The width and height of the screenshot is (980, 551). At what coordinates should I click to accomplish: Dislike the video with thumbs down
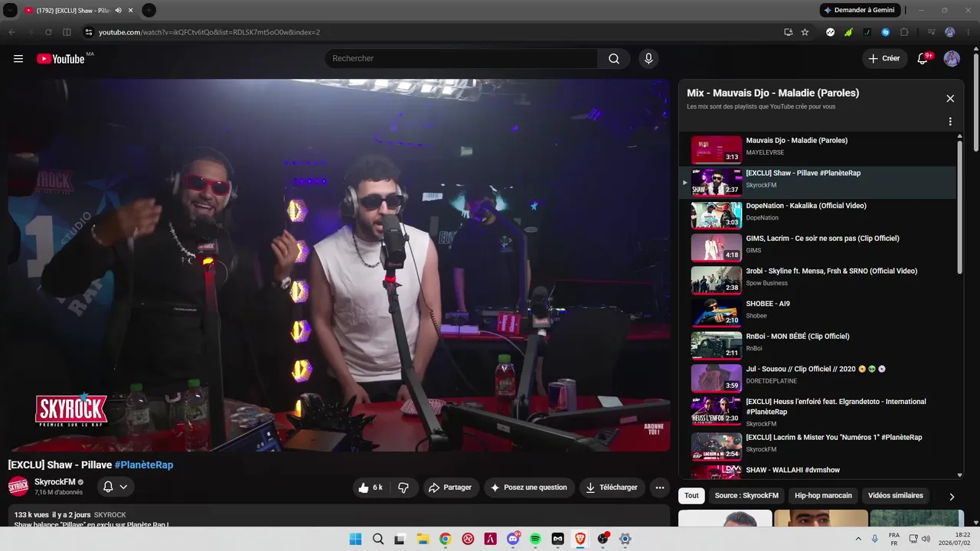click(403, 487)
